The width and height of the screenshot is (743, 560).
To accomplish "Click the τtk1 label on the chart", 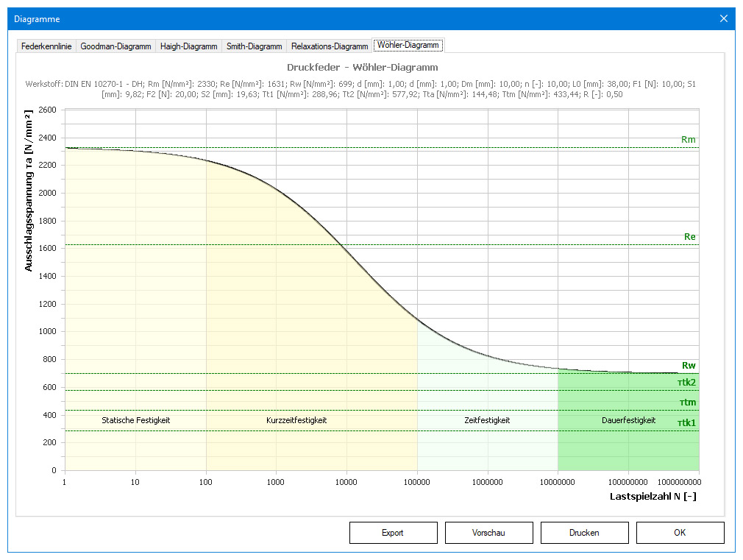I will (686, 423).
